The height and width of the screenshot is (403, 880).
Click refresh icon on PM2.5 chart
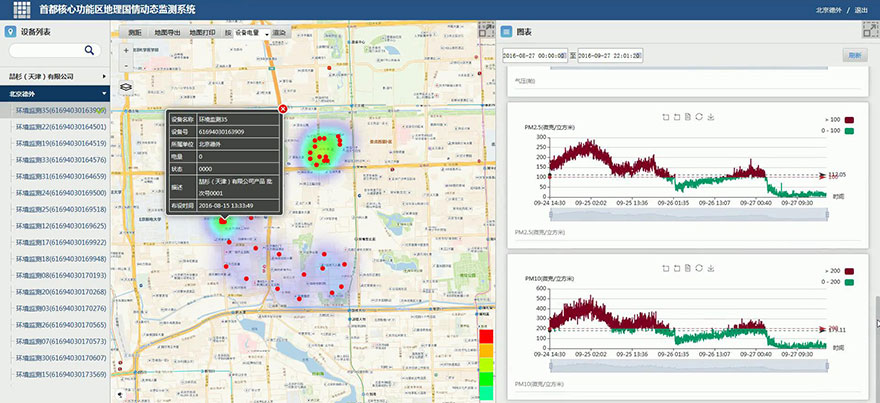(699, 116)
